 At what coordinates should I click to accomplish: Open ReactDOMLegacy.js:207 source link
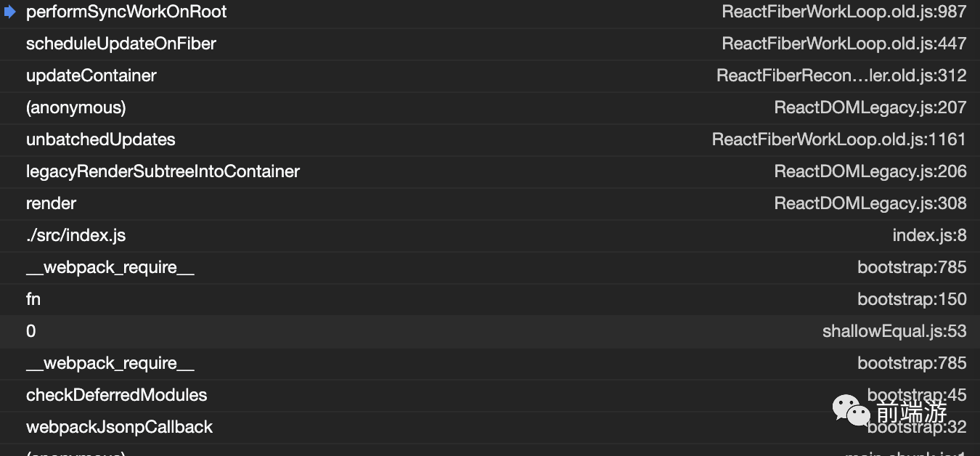[870, 108]
